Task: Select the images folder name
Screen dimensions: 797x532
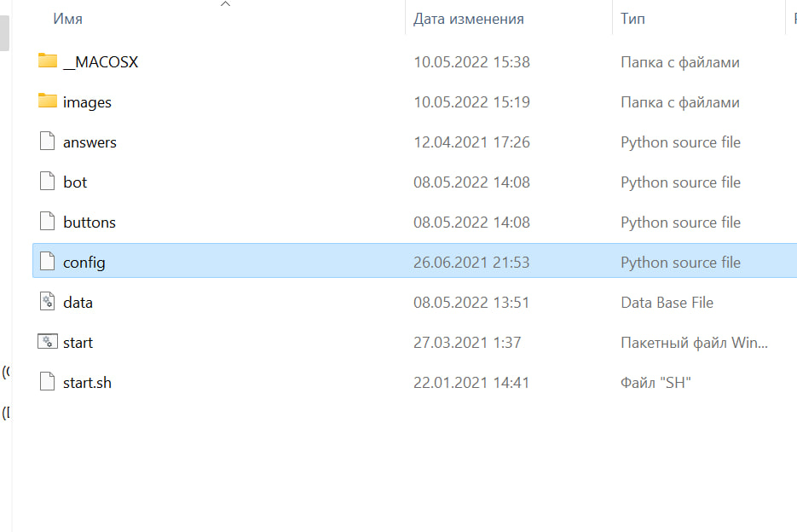Action: coord(87,102)
